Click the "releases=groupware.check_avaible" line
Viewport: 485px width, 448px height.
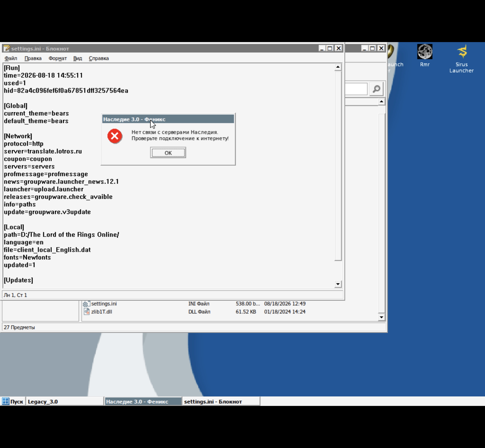click(x=58, y=197)
